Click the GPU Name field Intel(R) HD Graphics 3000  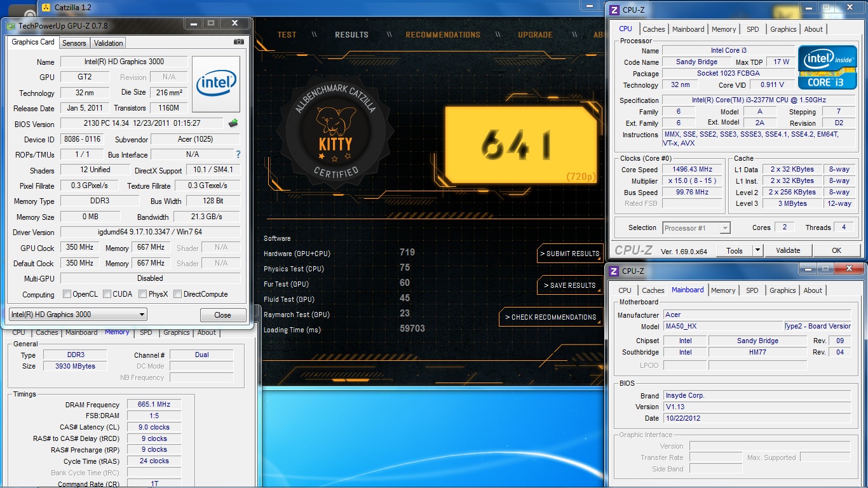coord(124,62)
